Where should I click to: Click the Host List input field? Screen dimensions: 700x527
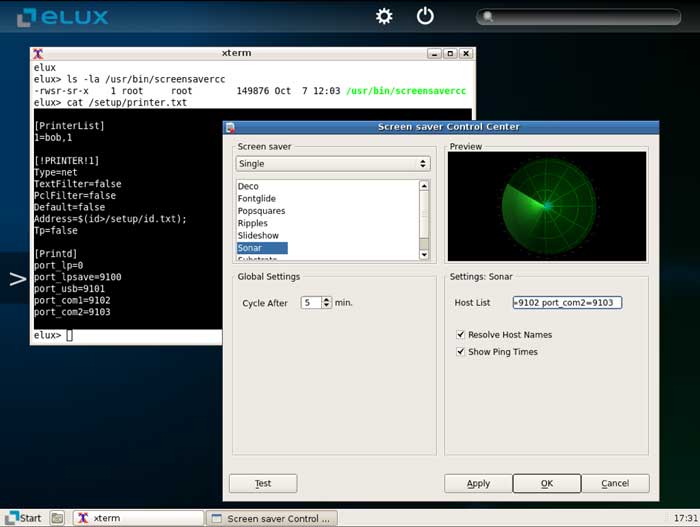[566, 302]
